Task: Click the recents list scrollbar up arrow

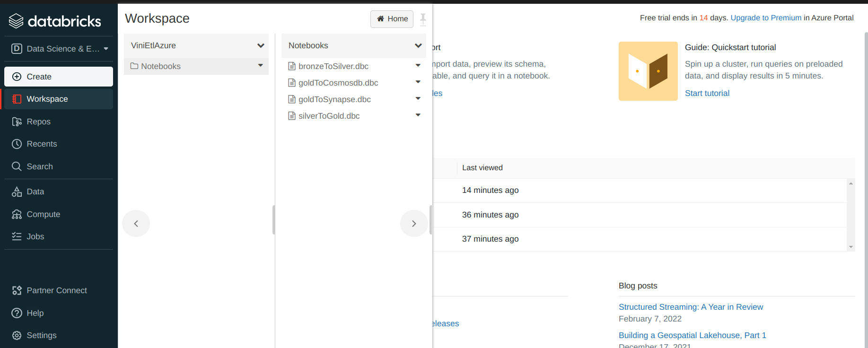Action: (x=851, y=183)
